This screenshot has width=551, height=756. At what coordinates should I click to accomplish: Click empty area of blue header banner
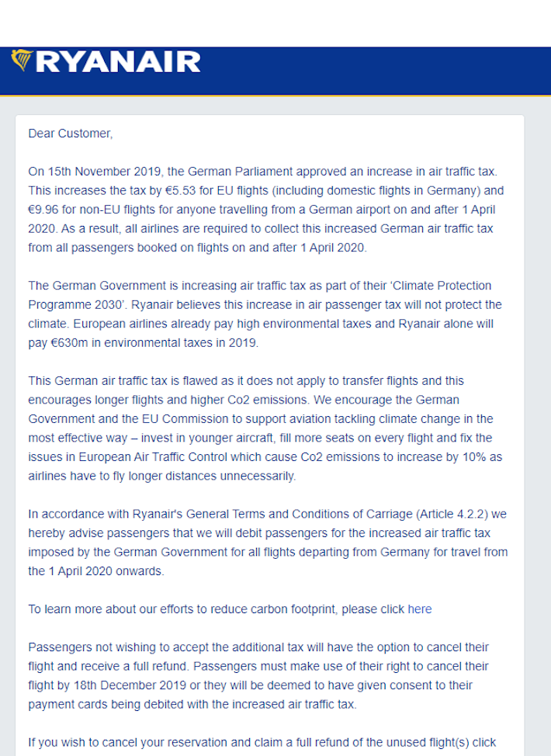tap(373, 70)
